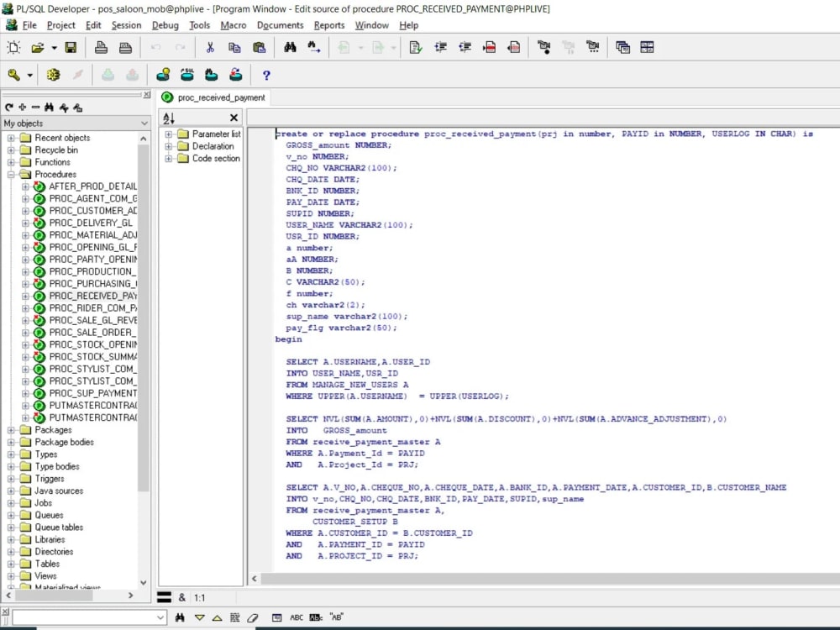
Task: Click the Explain plan database-bulb icon
Action: [x=163, y=75]
